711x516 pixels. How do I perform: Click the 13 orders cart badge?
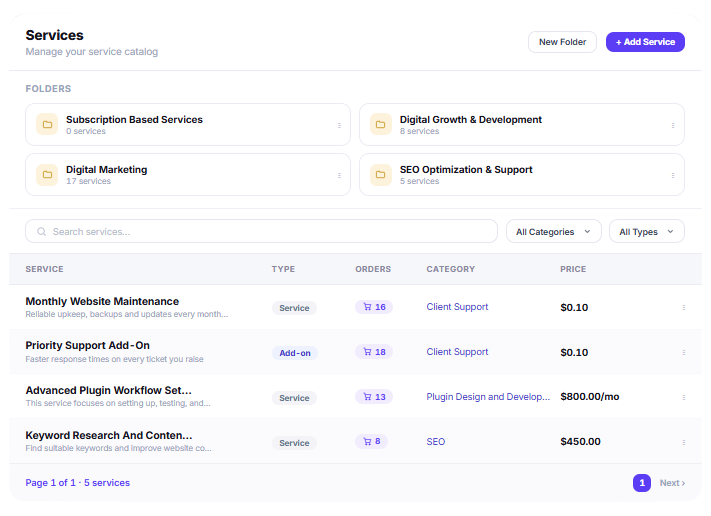pos(374,397)
